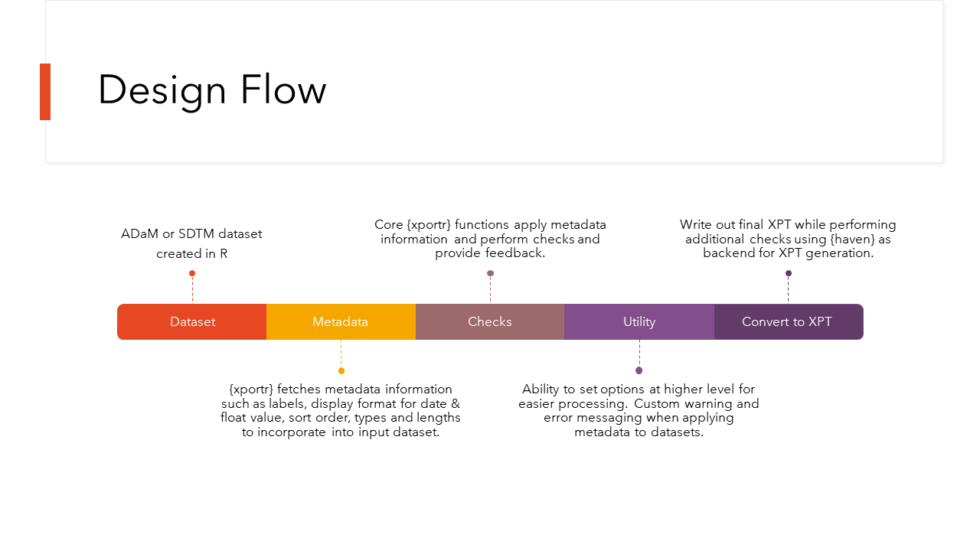Screen dimensions: 980x551
Task: Select the yellow Metadata segment
Action: point(341,321)
